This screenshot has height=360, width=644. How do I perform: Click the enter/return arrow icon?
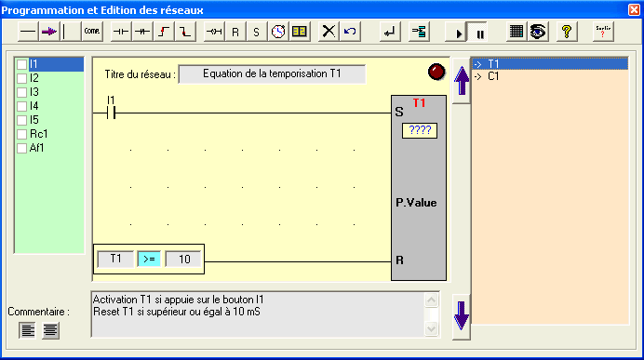pos(389,32)
